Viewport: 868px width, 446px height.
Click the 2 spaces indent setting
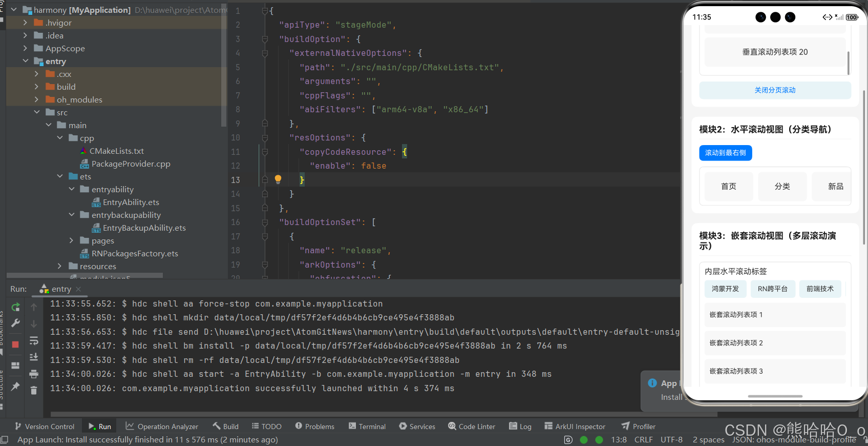tap(708, 440)
